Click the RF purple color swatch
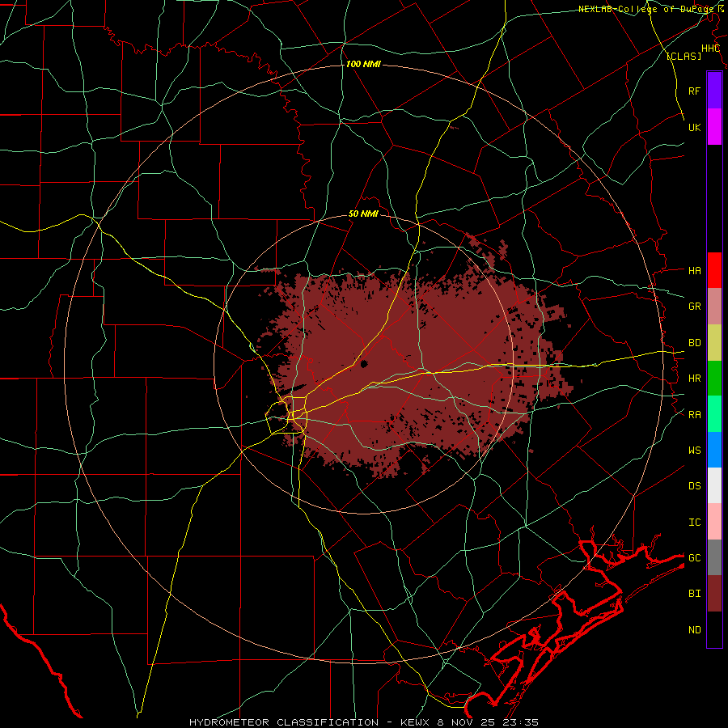The image size is (728, 728). tap(714, 91)
